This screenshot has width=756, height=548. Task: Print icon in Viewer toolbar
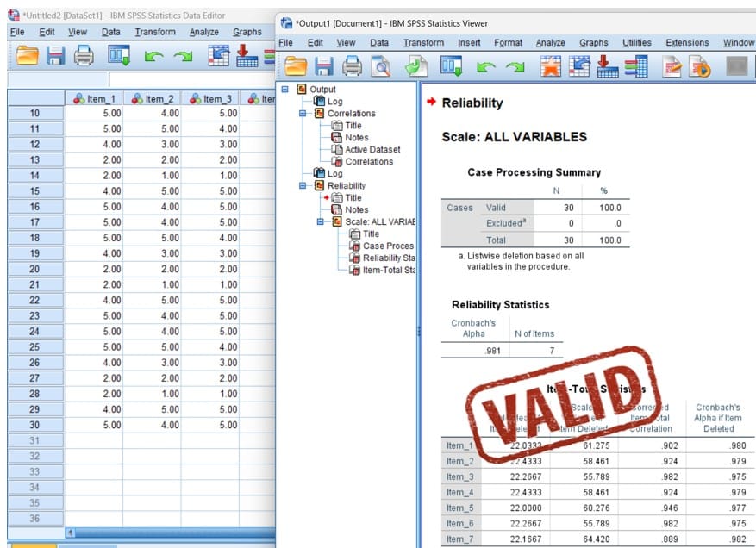point(352,67)
